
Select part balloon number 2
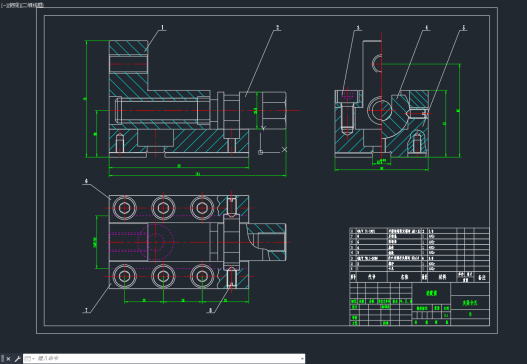[x=277, y=27]
